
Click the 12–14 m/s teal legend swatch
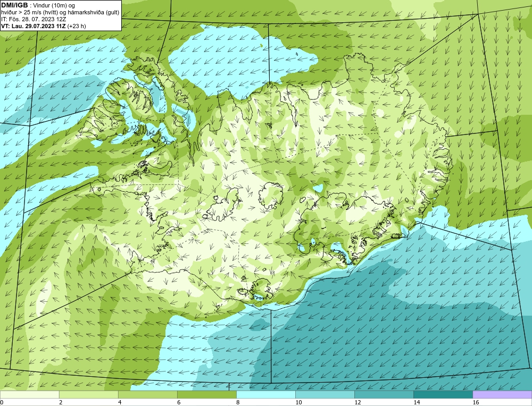384,394
